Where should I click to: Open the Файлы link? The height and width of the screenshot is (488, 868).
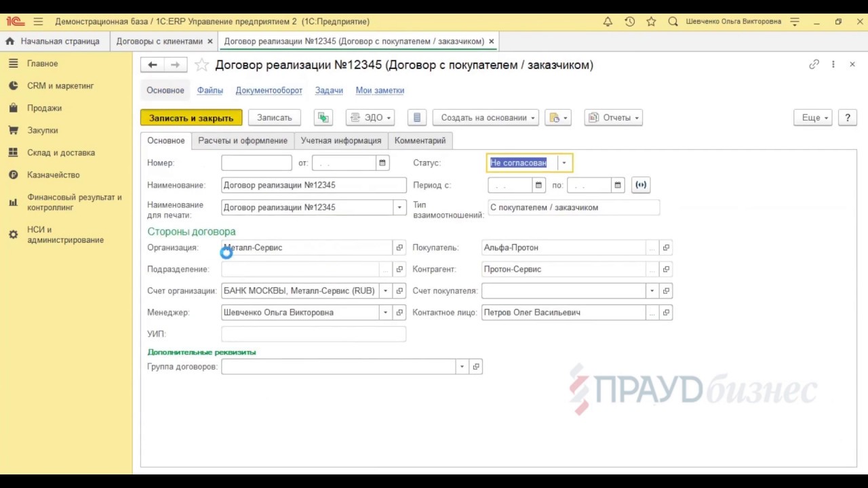pyautogui.click(x=210, y=90)
